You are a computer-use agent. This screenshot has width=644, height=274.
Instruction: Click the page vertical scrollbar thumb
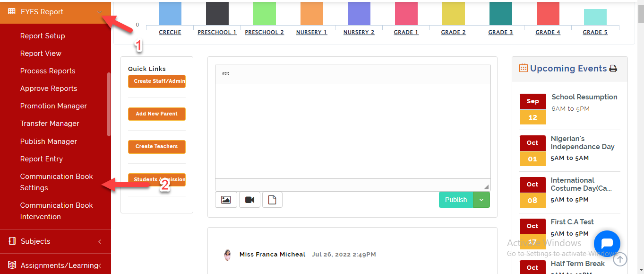641,14
